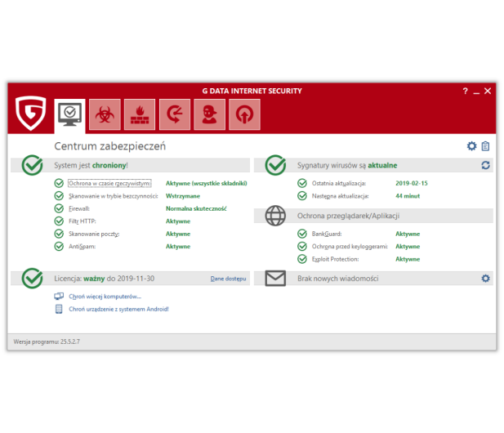Click Exploit Protection label

335,259
